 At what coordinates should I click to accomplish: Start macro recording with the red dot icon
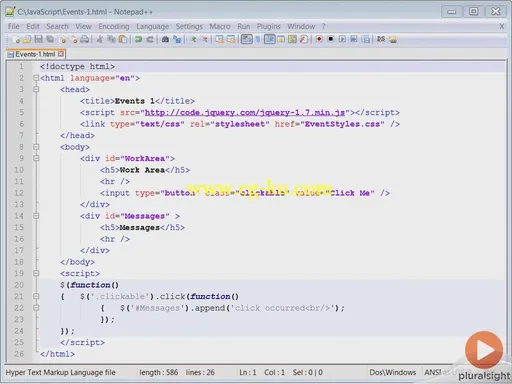pyautogui.click(x=319, y=39)
